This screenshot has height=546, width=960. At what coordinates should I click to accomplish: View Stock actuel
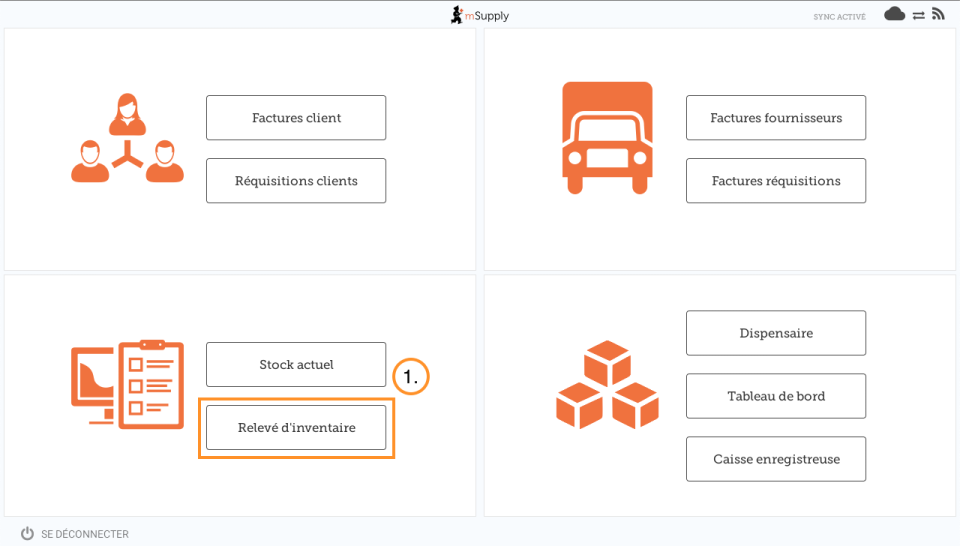pos(296,365)
